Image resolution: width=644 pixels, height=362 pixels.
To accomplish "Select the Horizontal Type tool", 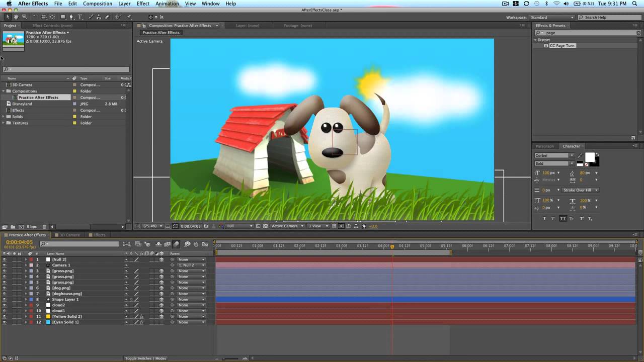I will click(79, 17).
